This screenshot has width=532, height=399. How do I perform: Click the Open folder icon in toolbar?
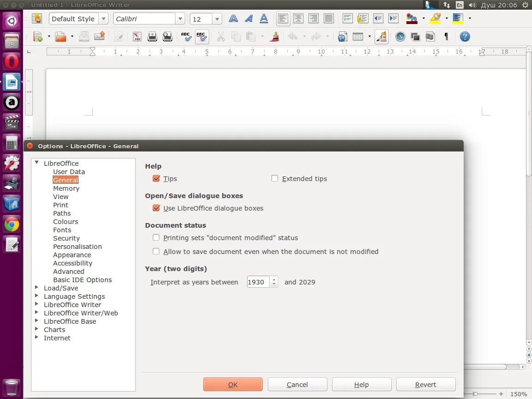coord(61,36)
